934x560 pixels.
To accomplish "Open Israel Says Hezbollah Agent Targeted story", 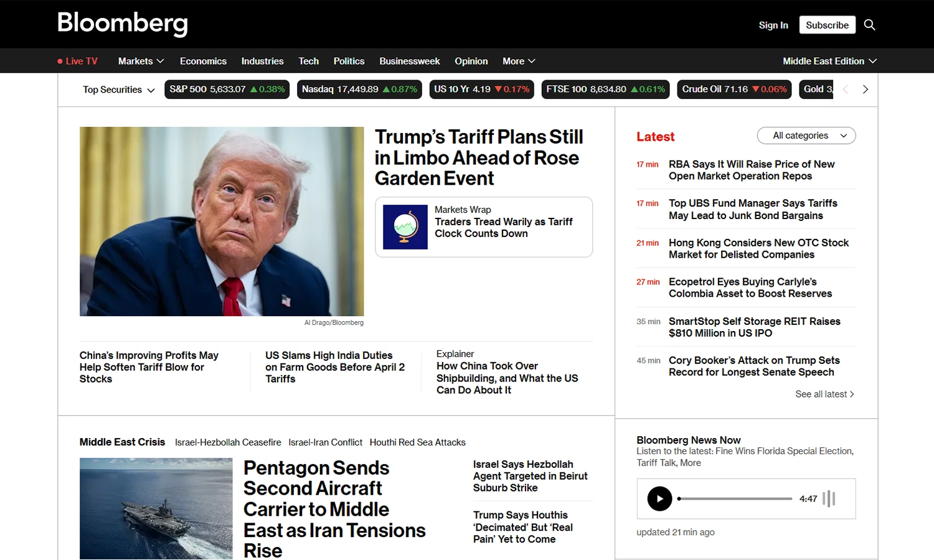I will (531, 476).
